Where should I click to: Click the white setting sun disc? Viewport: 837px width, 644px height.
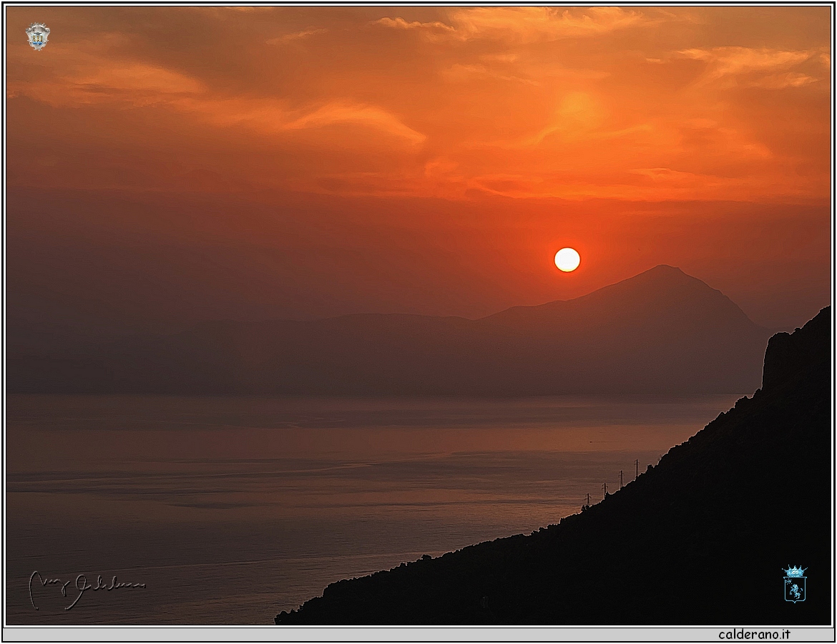click(x=567, y=260)
